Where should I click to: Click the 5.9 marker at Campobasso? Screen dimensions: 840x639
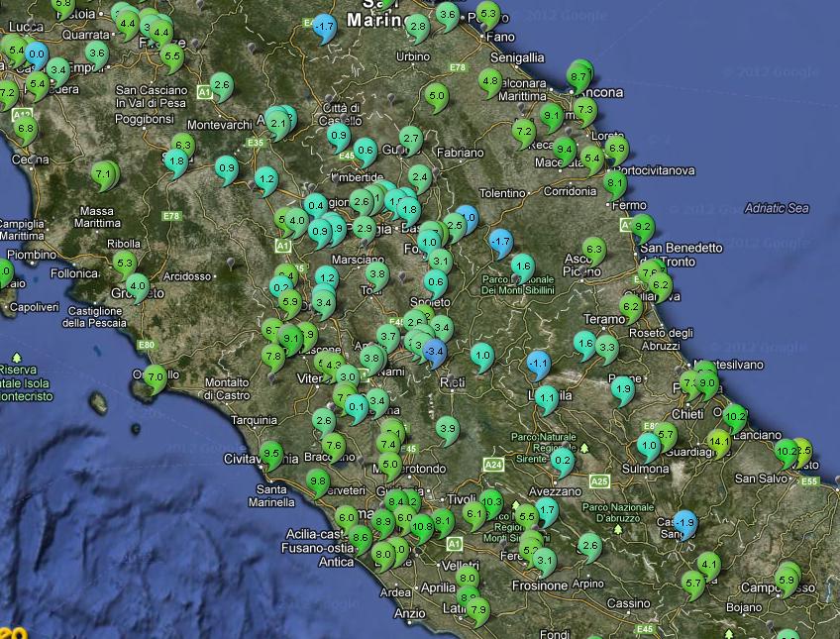click(x=787, y=580)
